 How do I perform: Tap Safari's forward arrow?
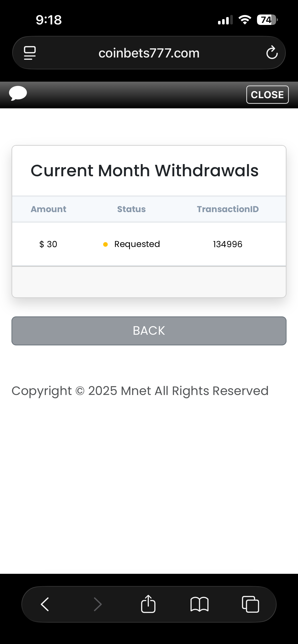click(x=98, y=604)
